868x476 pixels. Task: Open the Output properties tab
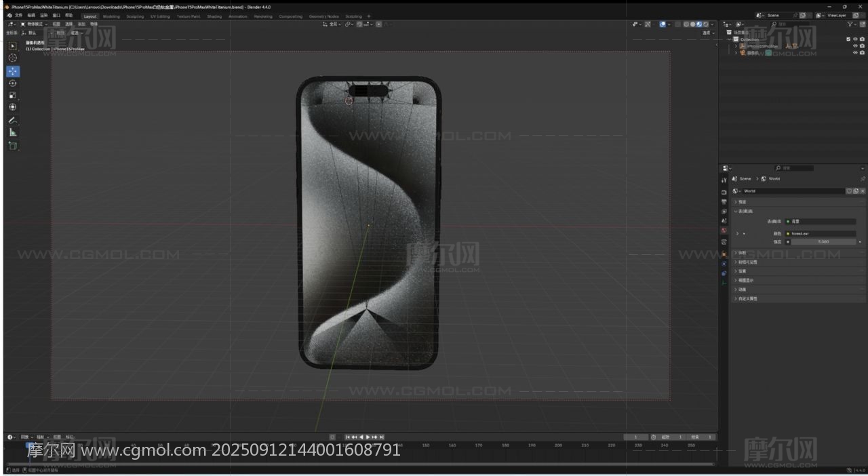[x=724, y=202]
